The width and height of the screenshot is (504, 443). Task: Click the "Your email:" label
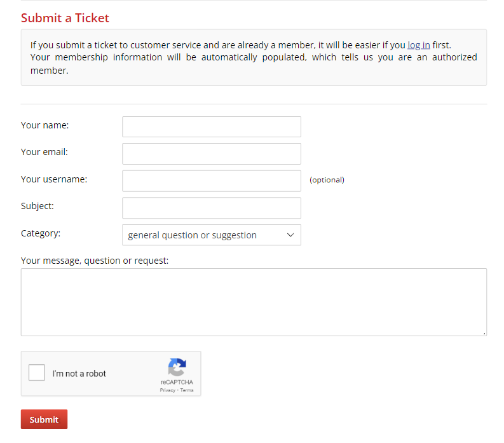(44, 153)
